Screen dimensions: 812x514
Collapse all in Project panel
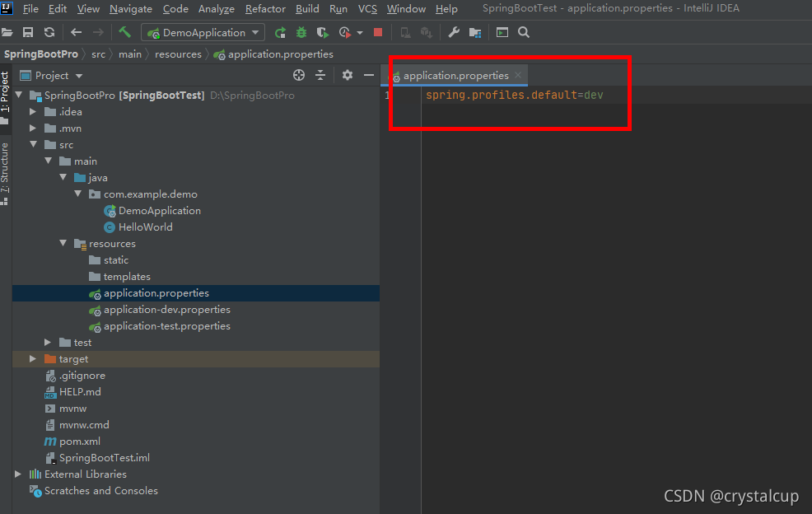pyautogui.click(x=320, y=75)
